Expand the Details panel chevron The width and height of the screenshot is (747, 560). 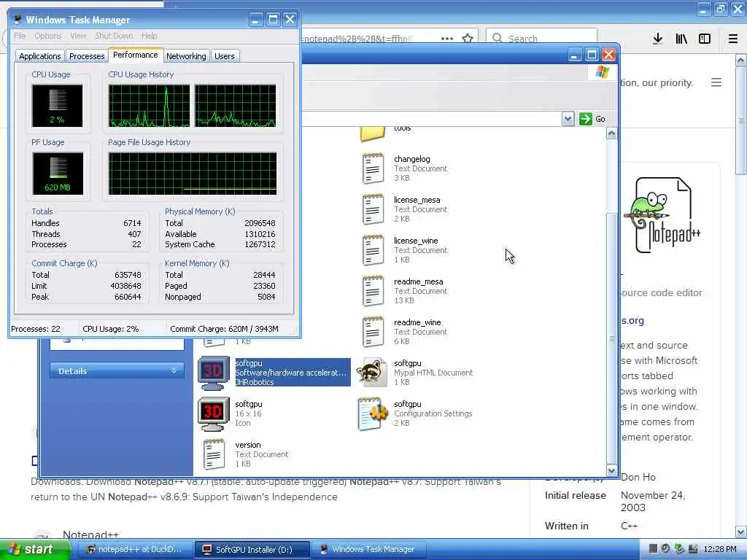pyautogui.click(x=174, y=370)
